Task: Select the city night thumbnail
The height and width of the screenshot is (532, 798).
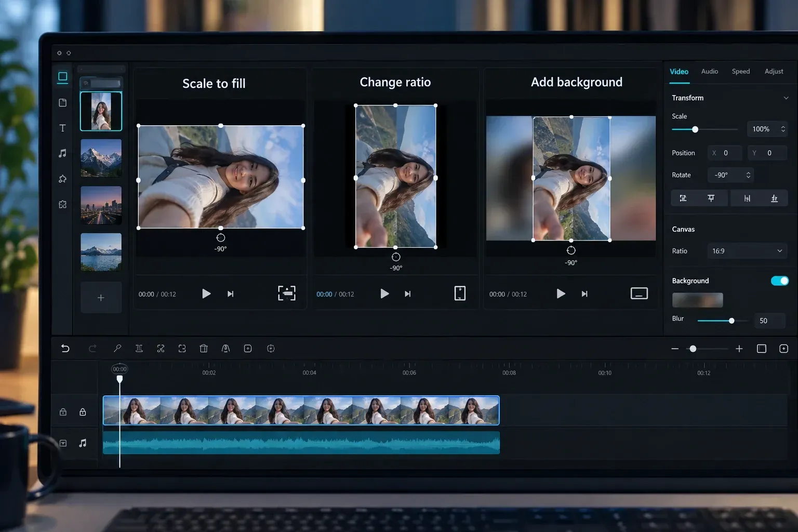Action: (101, 205)
